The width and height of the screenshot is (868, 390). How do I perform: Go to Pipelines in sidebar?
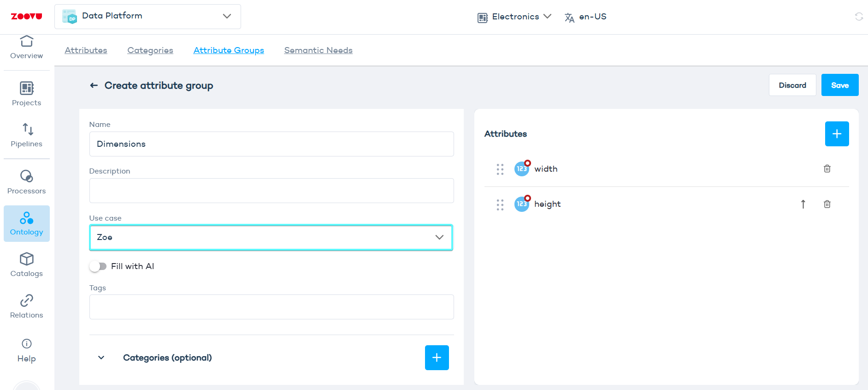[x=27, y=135]
